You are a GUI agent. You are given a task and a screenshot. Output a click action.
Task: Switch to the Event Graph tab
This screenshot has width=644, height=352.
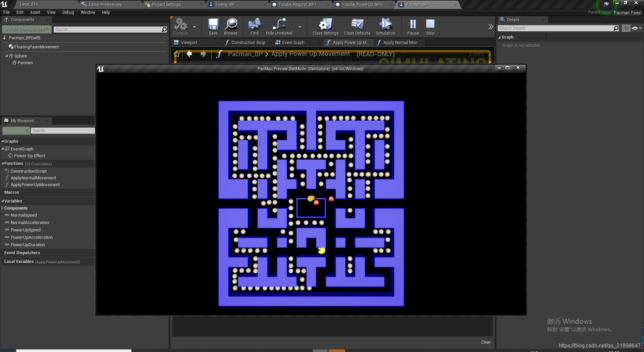pyautogui.click(x=293, y=43)
